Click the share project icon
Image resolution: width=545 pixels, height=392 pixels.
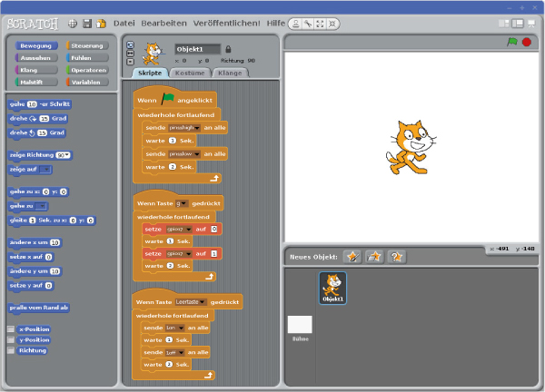(x=101, y=24)
